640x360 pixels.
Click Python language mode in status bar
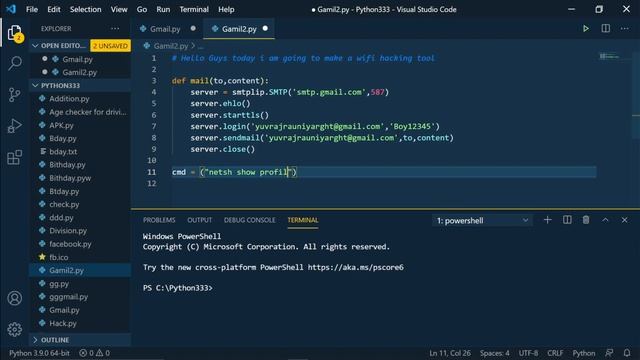pyautogui.click(x=584, y=353)
